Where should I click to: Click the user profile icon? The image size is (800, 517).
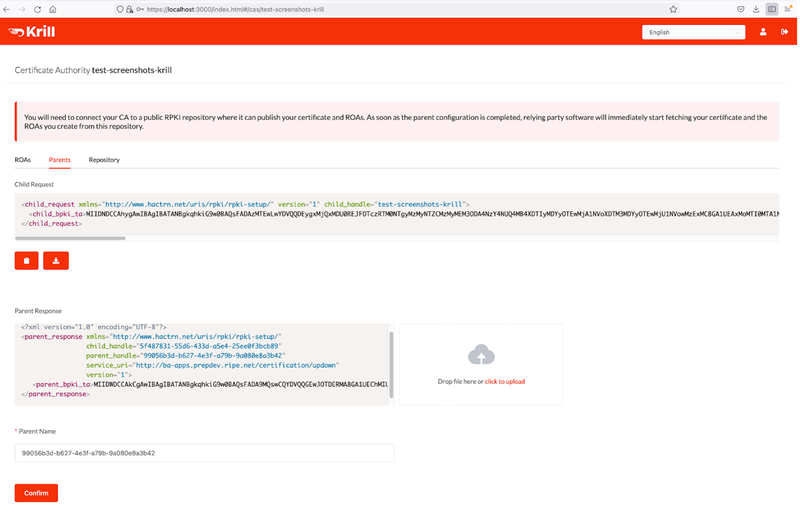tap(763, 32)
